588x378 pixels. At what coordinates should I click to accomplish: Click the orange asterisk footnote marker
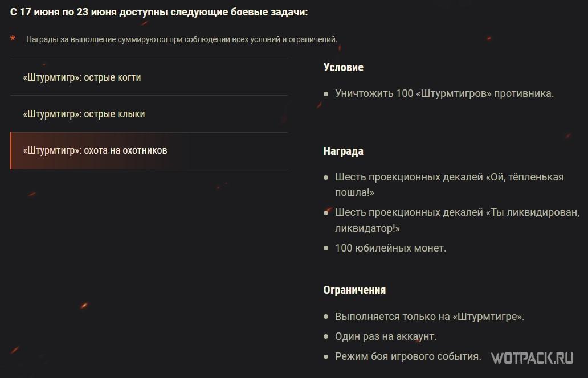(13, 39)
